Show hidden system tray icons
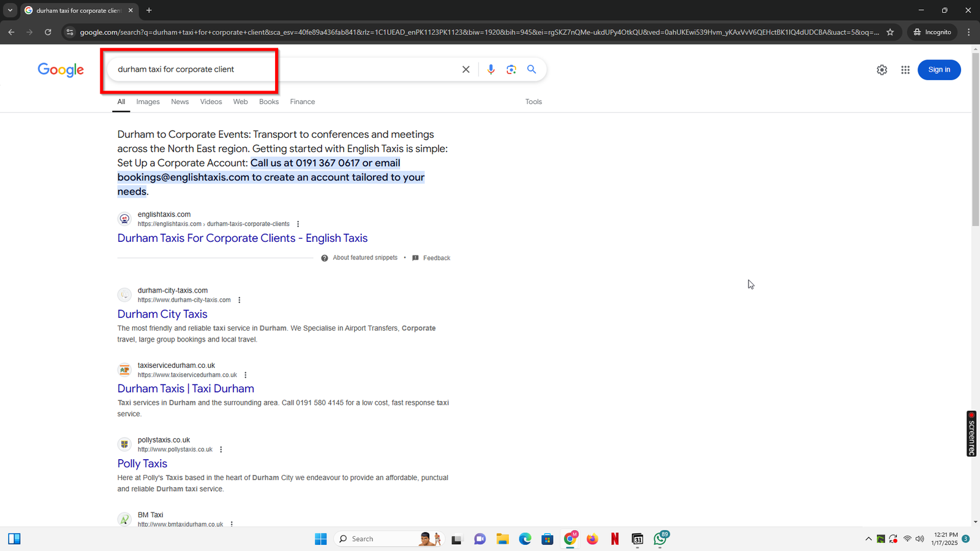Image resolution: width=980 pixels, height=551 pixels. (x=868, y=539)
